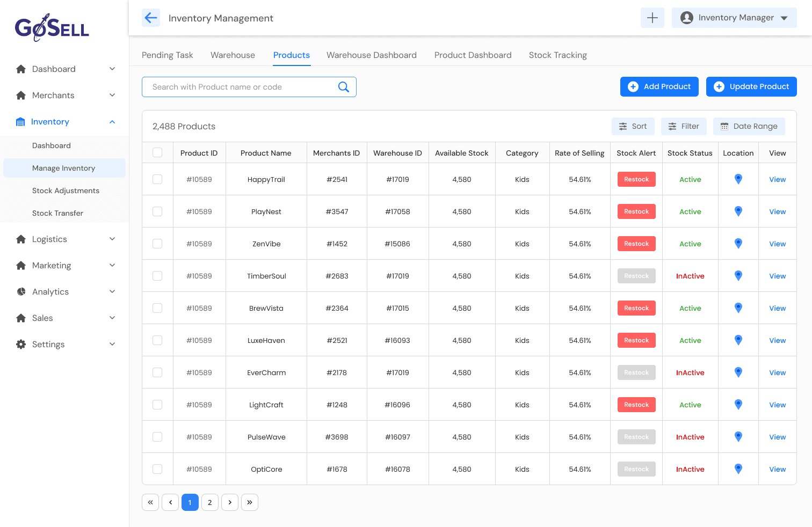View details for LightCraft row
The image size is (812, 527).
777,405
